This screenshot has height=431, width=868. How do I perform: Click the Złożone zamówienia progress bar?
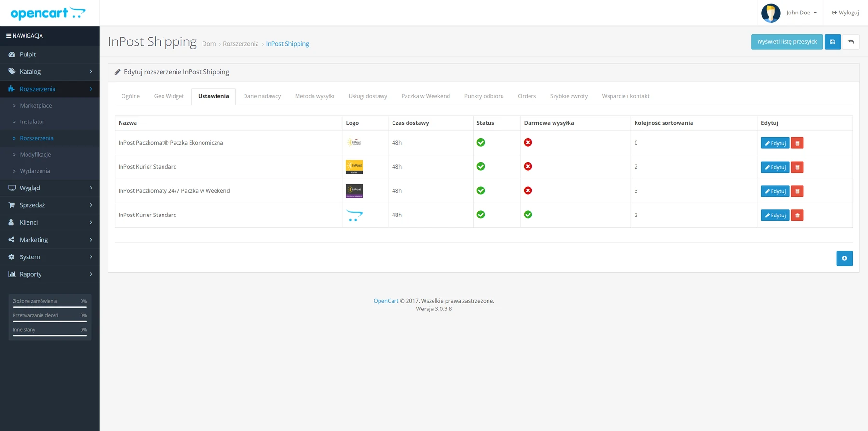coord(50,307)
